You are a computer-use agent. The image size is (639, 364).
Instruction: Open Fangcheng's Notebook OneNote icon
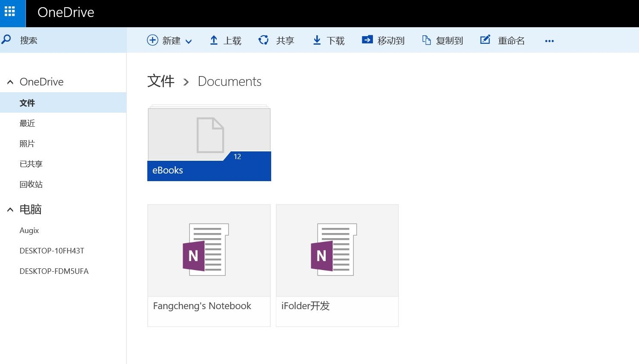(206, 250)
